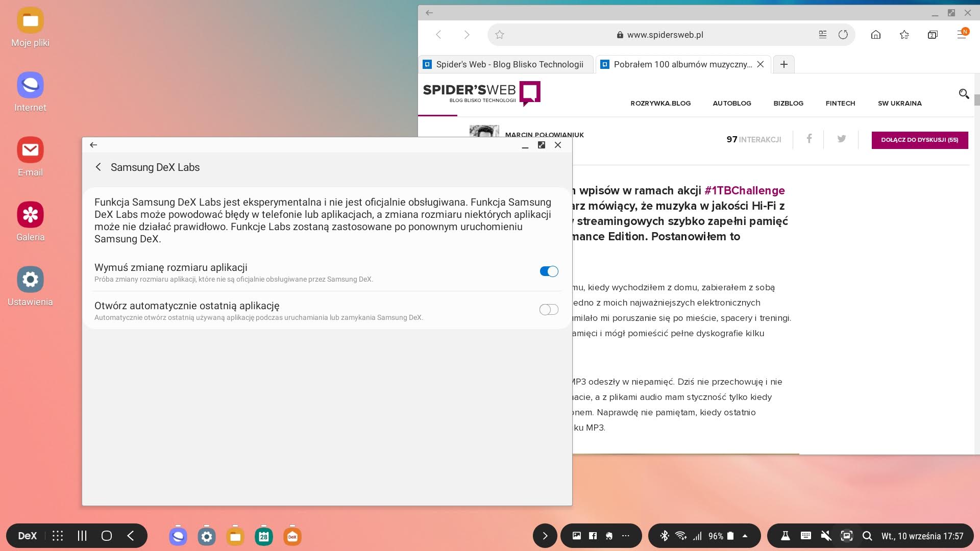The width and height of the screenshot is (980, 551).
Task: Open Moje pliki desktop icon
Action: (30, 28)
